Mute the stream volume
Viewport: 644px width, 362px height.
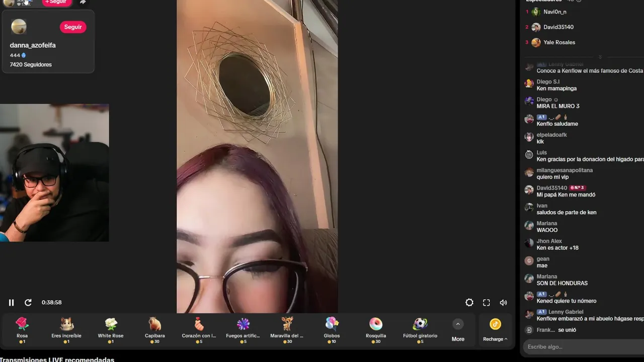point(503,302)
